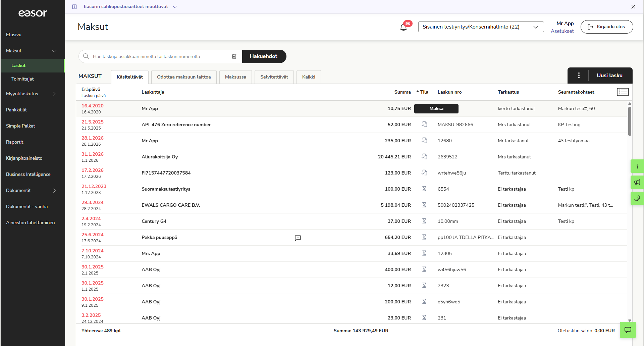The width and height of the screenshot is (644, 346).
Task: Clear search with the trash can icon
Action: click(234, 56)
